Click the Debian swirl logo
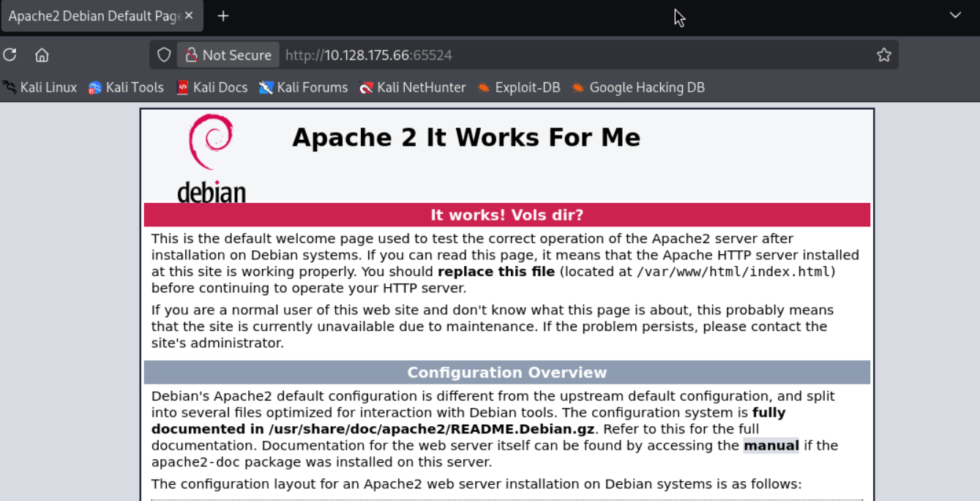 point(212,157)
